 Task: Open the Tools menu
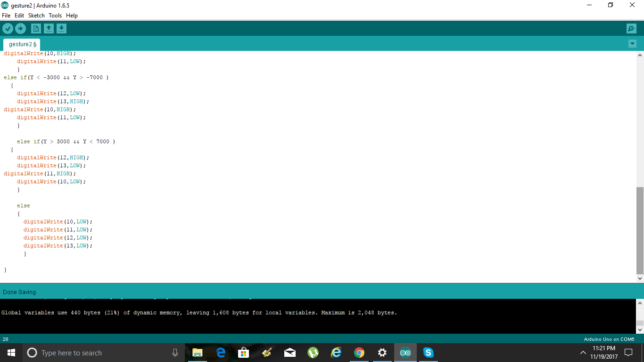point(55,15)
